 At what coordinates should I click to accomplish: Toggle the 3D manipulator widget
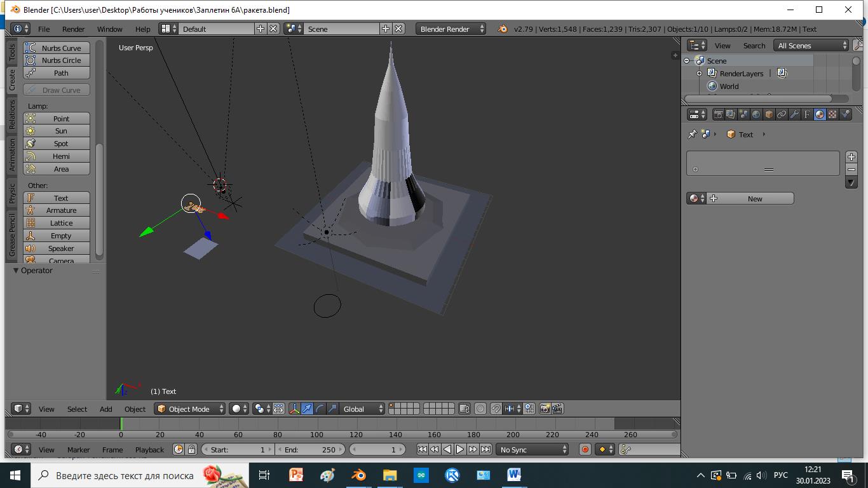pos(295,409)
